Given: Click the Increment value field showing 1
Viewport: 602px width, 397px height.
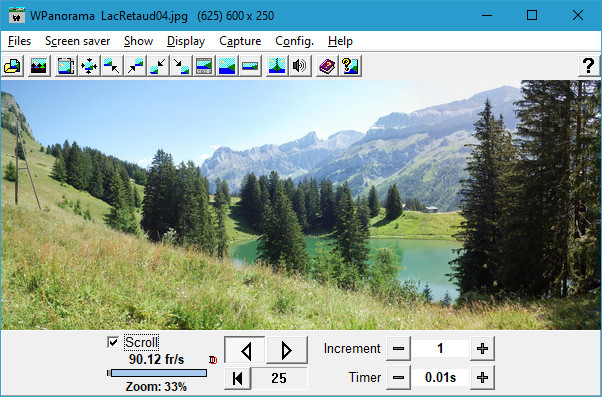Looking at the screenshot, I should click(x=440, y=349).
